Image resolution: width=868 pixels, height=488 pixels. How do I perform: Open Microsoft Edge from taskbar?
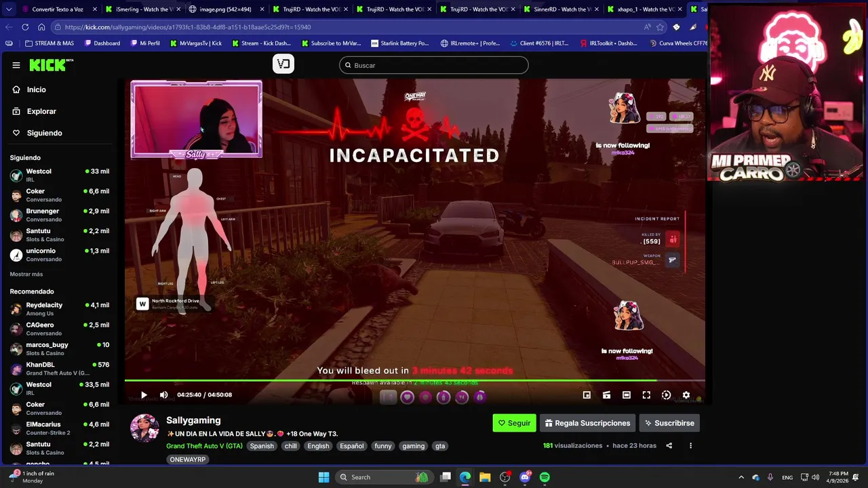pyautogui.click(x=465, y=477)
